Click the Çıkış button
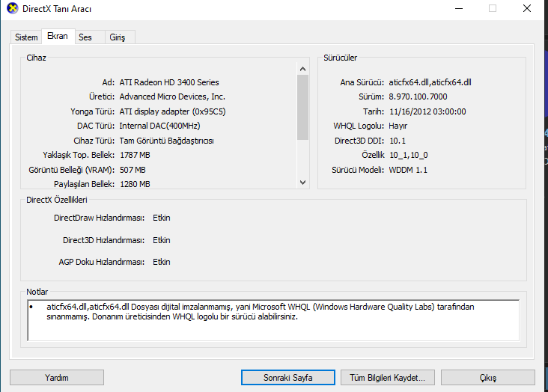The image size is (548, 392). (488, 378)
